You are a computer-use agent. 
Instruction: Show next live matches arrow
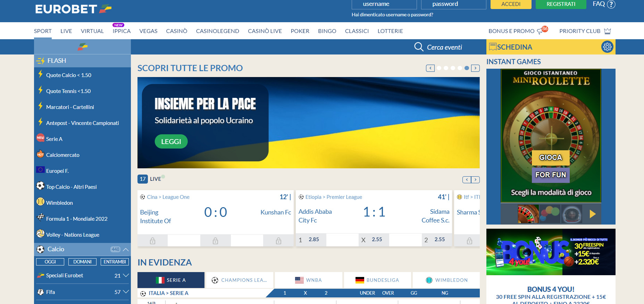tap(476, 179)
